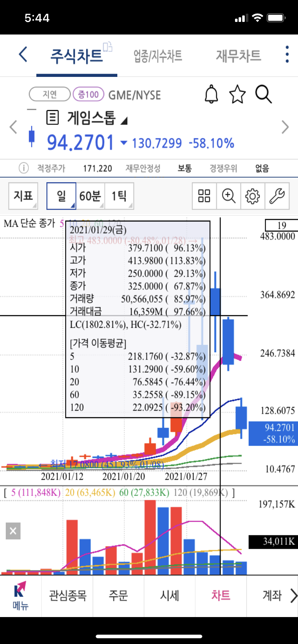The height and width of the screenshot is (644, 298).
Task: Tap the 2021/01/29(금) date in tooltip
Action: [98, 230]
